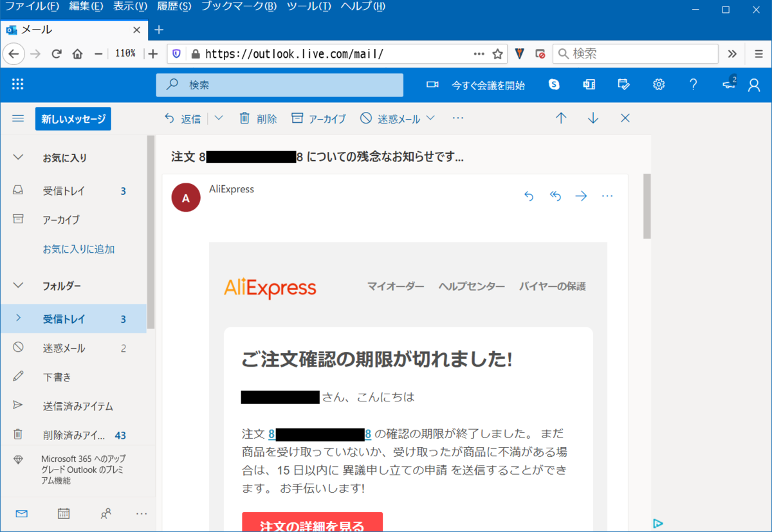Screen dimensions: 772x532
Task: Click Add to favorites link
Action: coord(78,249)
